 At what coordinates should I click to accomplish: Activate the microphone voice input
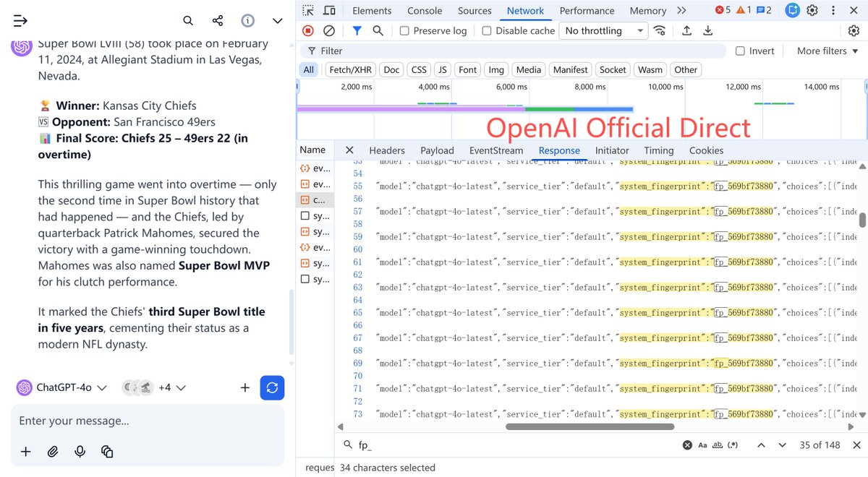80,451
